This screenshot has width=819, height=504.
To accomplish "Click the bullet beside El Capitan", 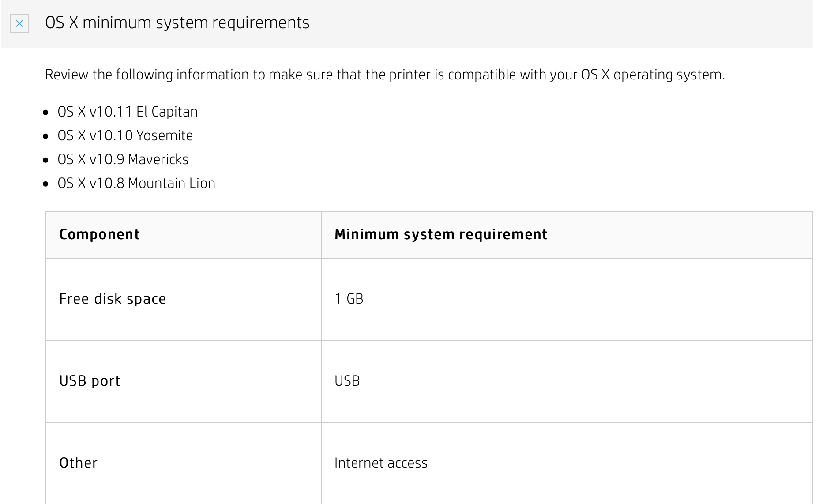I will pyautogui.click(x=46, y=113).
